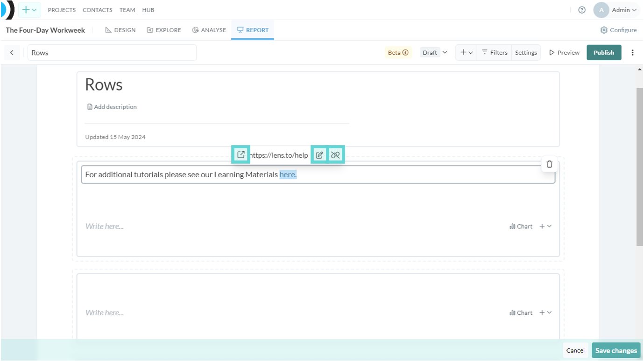Go to Contacts menu
Viewport: 644px width, 361px height.
(x=98, y=10)
